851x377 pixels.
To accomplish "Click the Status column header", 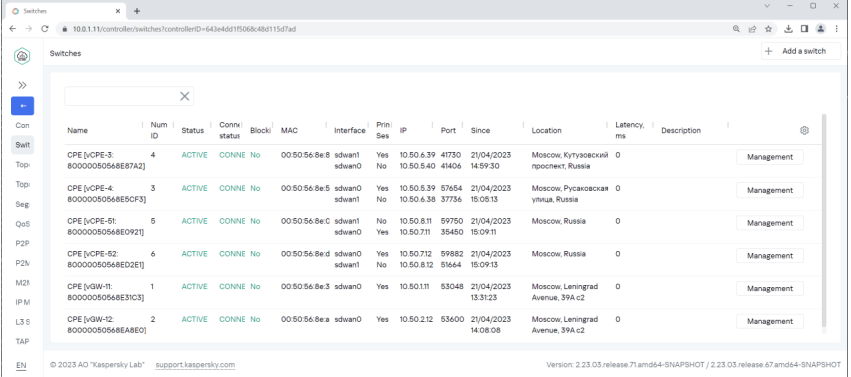I will [193, 130].
